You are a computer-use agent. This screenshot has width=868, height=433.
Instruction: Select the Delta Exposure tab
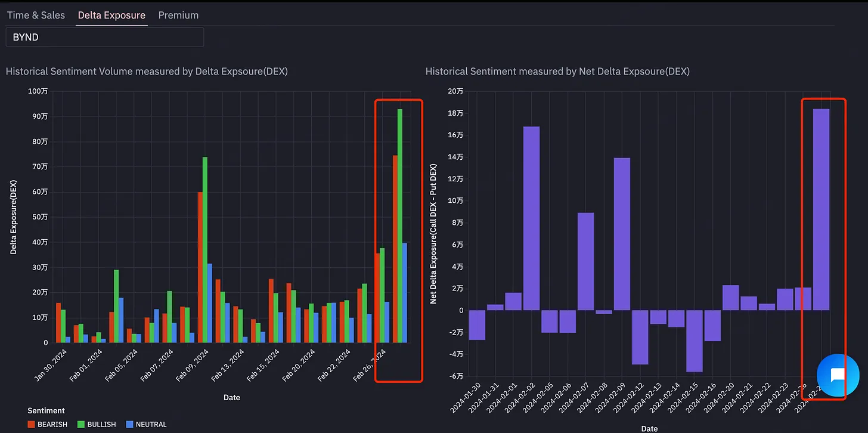click(x=111, y=15)
